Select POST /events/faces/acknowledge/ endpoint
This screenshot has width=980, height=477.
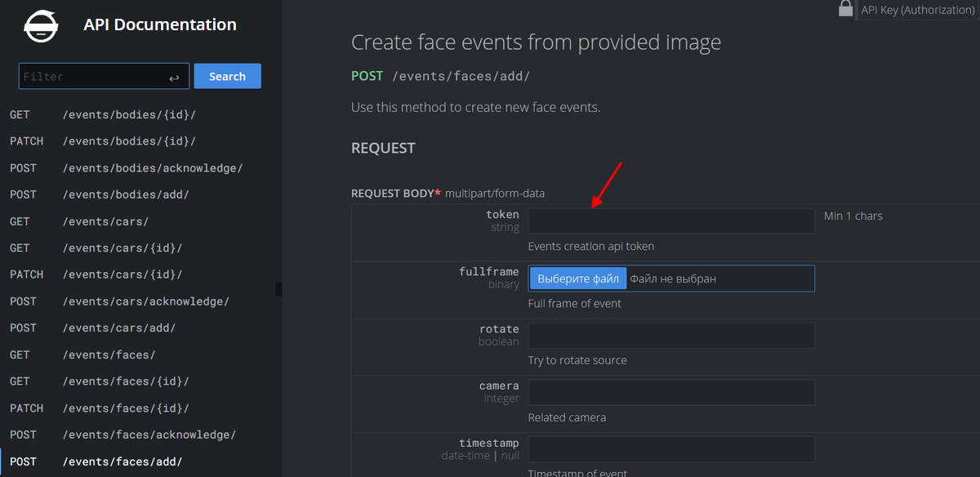click(149, 435)
